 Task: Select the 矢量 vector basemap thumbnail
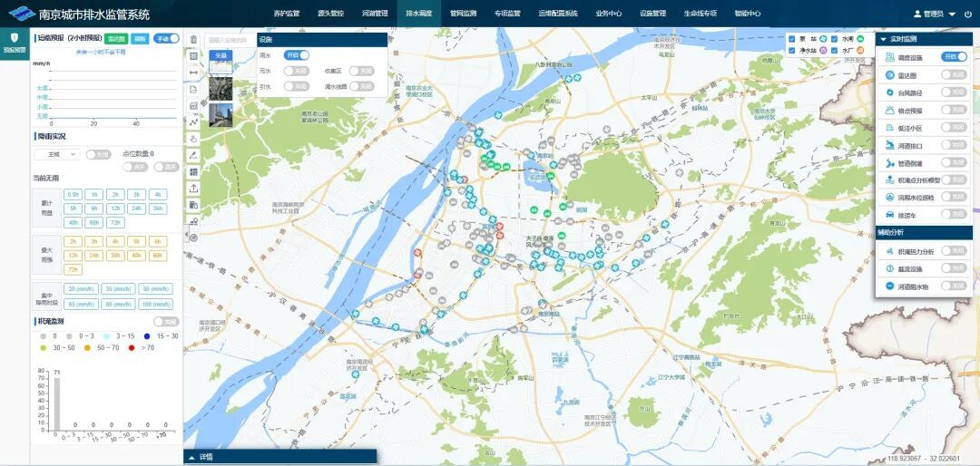tap(220, 63)
